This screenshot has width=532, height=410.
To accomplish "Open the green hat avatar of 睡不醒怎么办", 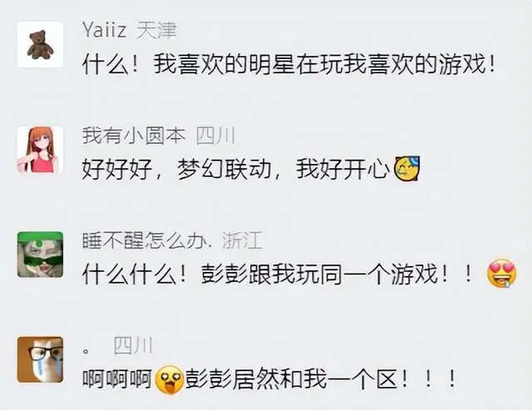I will point(40,254).
